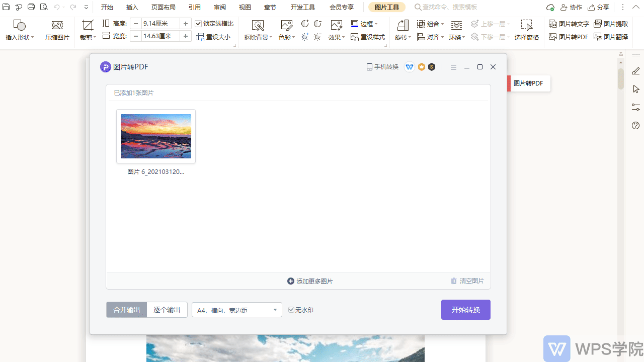Viewport: 644px width, 362px height.
Task: Click the search commands box (查找命令)
Action: pos(446,8)
